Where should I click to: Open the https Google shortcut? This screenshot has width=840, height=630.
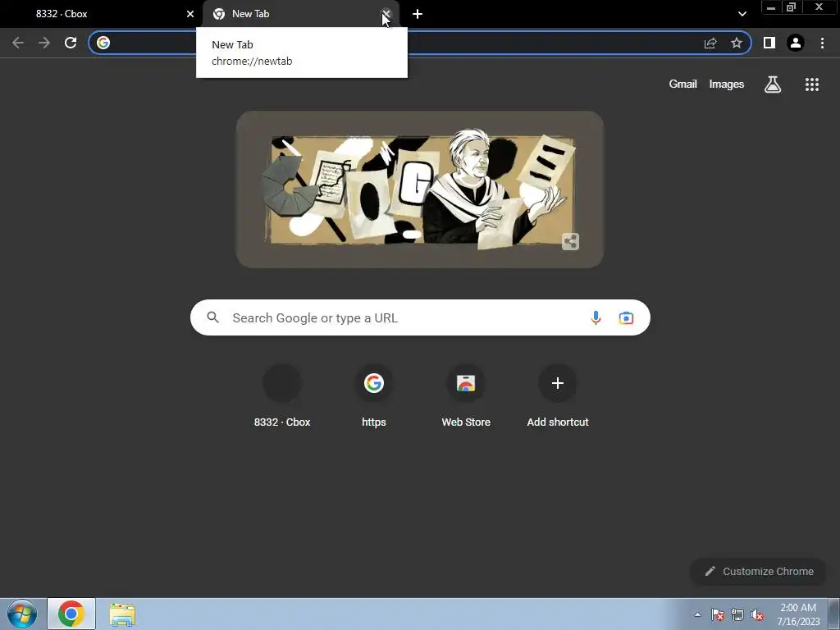[x=374, y=396]
